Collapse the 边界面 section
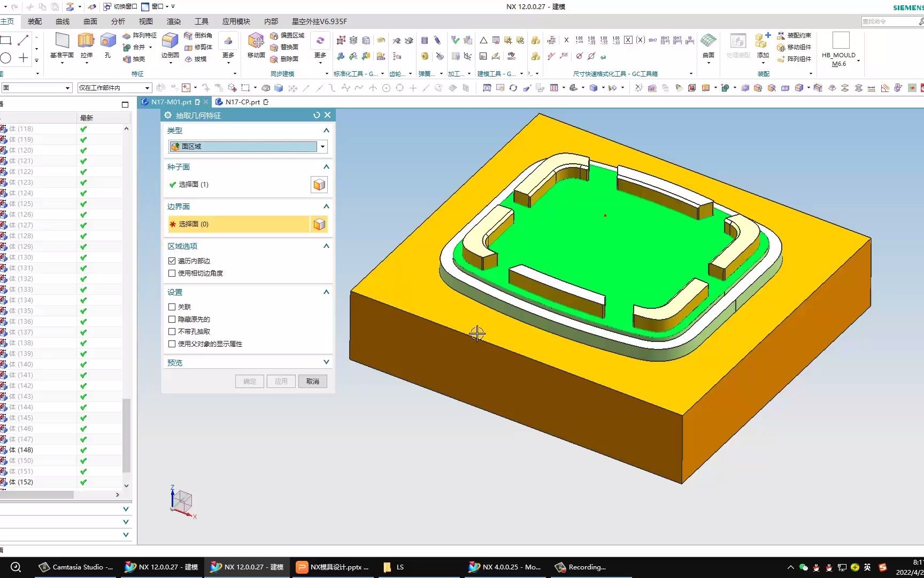The width and height of the screenshot is (924, 578). click(326, 207)
